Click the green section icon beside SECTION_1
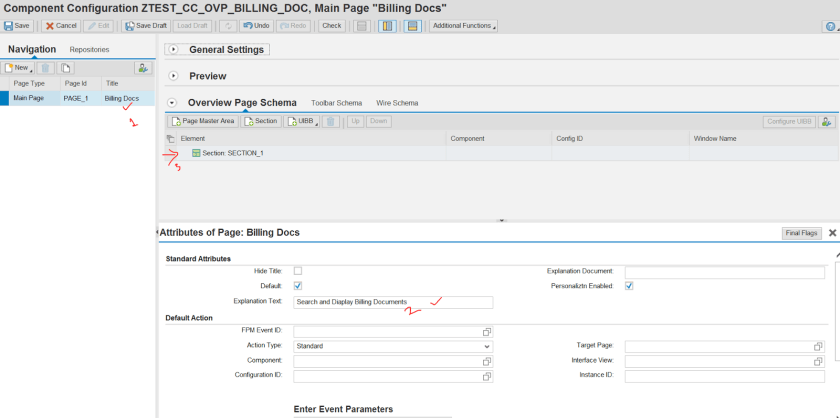Image resolution: width=840 pixels, height=418 pixels. coord(196,153)
